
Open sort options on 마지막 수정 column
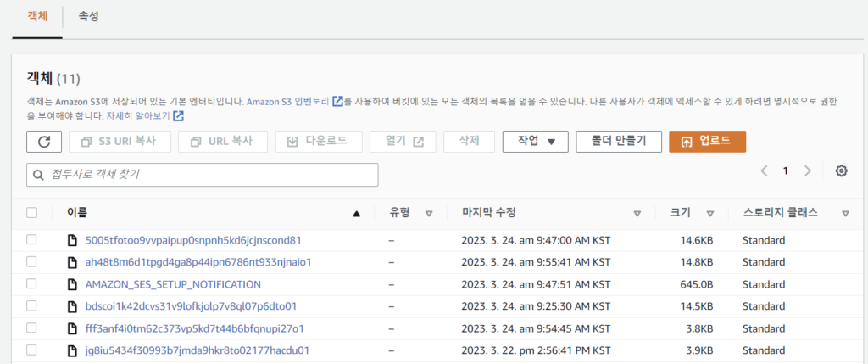(637, 214)
